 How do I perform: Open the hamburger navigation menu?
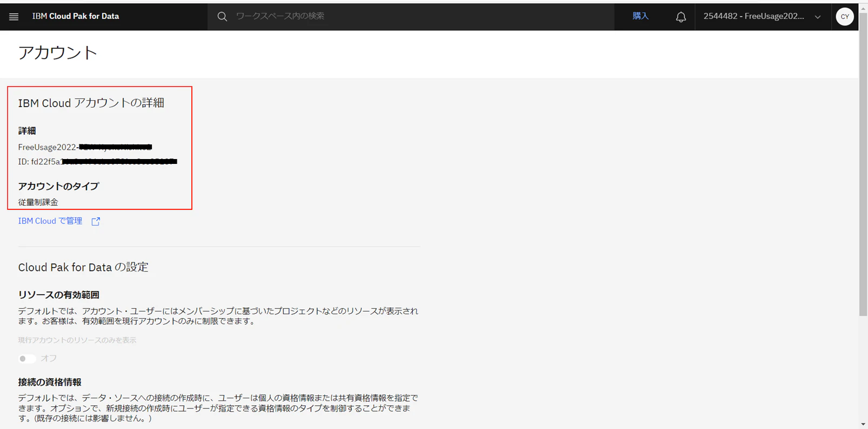click(14, 17)
